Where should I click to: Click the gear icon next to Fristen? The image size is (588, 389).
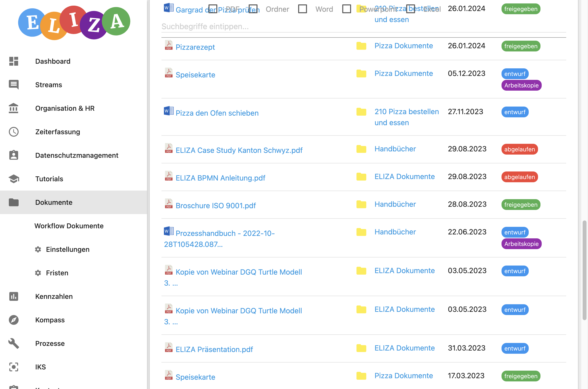pyautogui.click(x=38, y=273)
